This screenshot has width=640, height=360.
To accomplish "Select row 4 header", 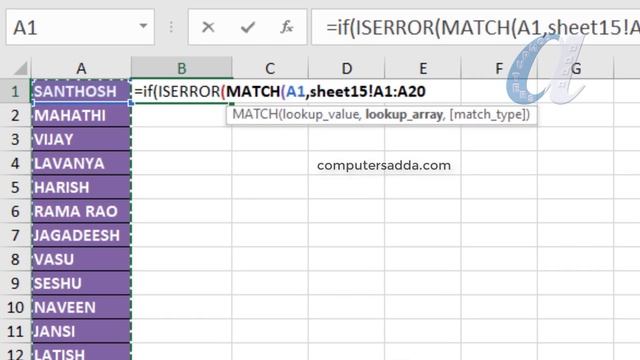I will click(x=16, y=163).
